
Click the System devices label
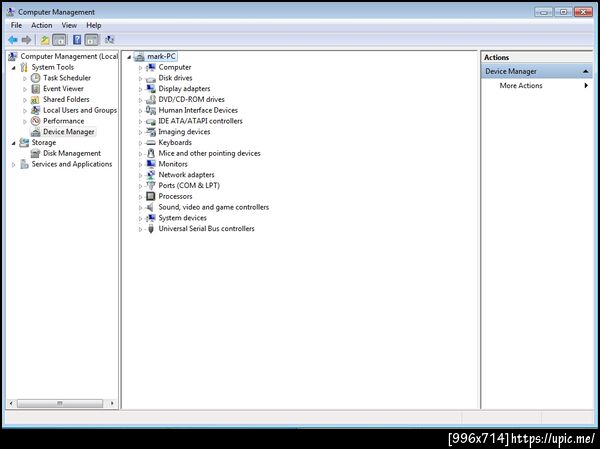click(183, 218)
